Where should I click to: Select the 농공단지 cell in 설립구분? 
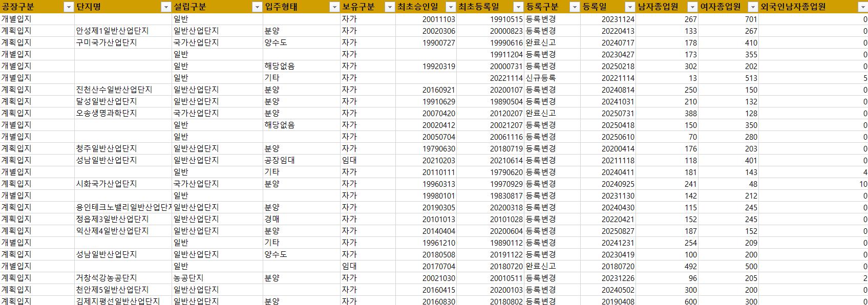click(x=188, y=278)
